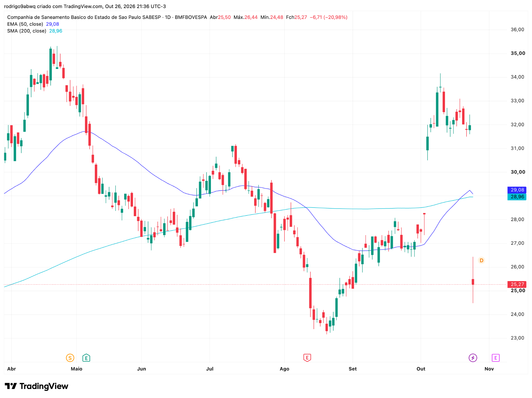Click the Out time axis label
This screenshot has width=532, height=398.
[x=421, y=369]
